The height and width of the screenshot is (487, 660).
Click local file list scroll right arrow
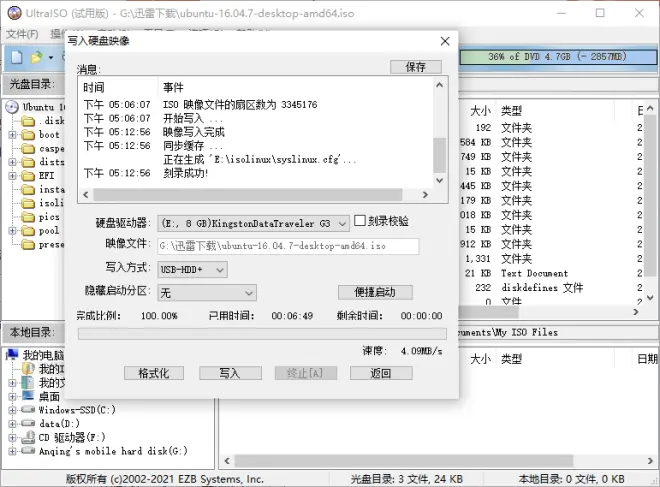tap(650, 461)
